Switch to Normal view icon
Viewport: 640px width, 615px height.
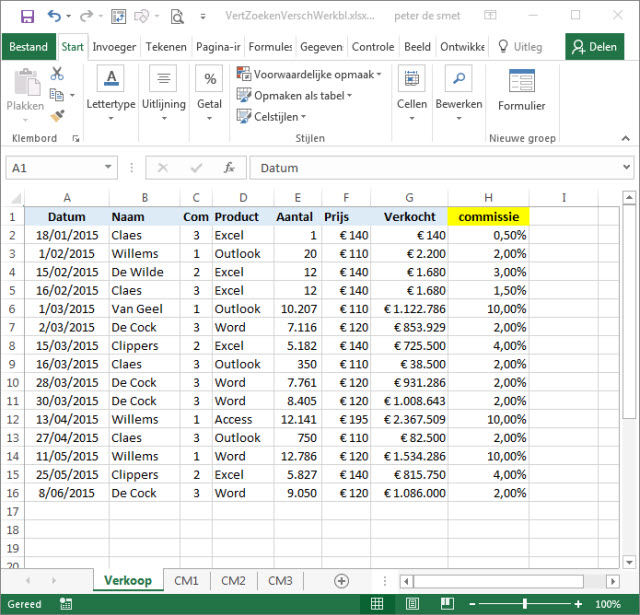pyautogui.click(x=376, y=604)
